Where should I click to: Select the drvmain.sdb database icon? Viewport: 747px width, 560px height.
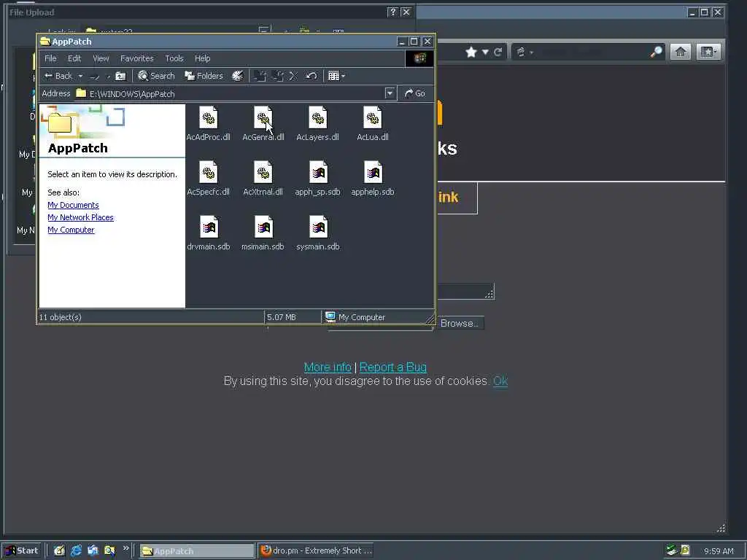(x=208, y=227)
